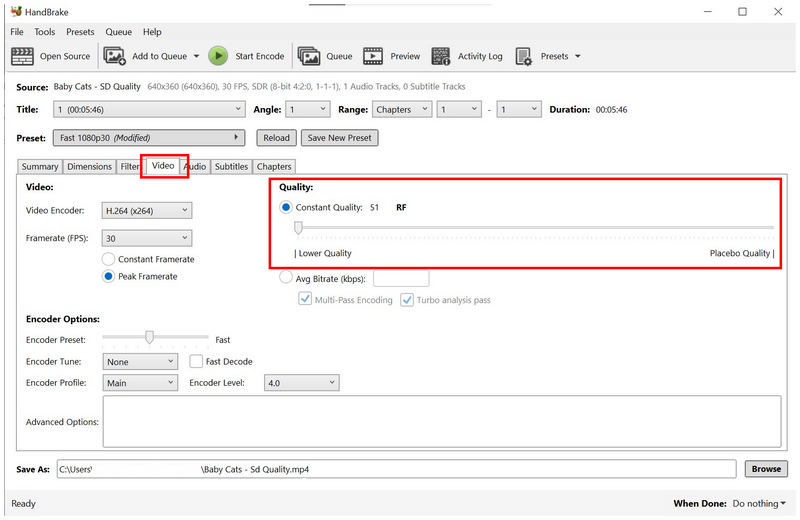
Task: Click the Open Source clapperboard icon
Action: point(22,56)
